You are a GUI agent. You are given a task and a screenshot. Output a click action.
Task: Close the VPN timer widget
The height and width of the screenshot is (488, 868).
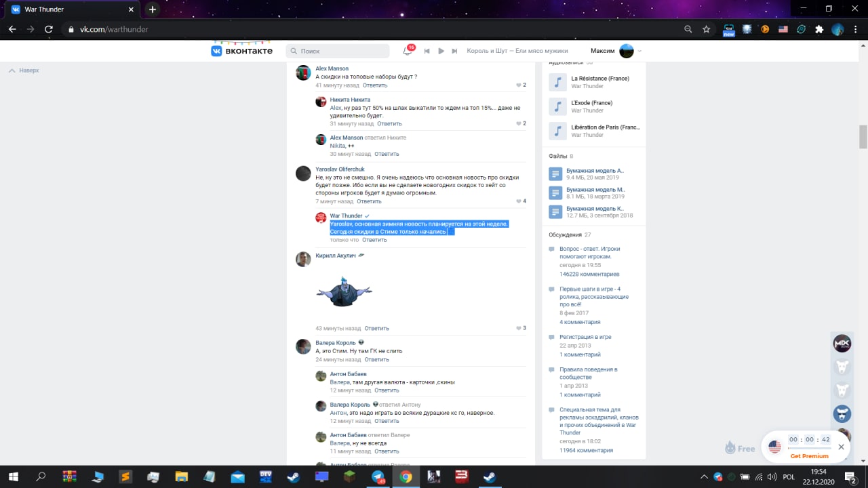[x=841, y=447]
